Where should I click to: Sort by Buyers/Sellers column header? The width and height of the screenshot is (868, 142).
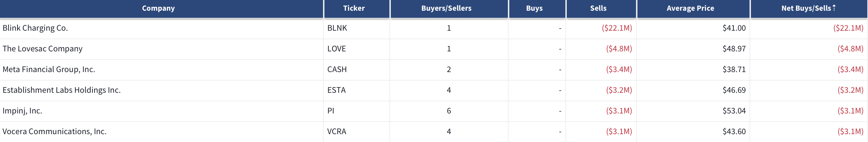click(x=446, y=8)
